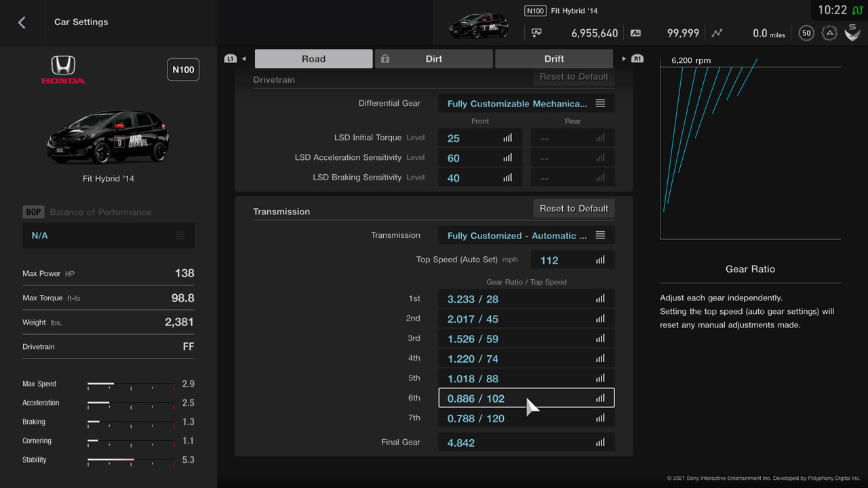Switch to the Dirt tab
Image resolution: width=868 pixels, height=488 pixels.
click(x=434, y=59)
